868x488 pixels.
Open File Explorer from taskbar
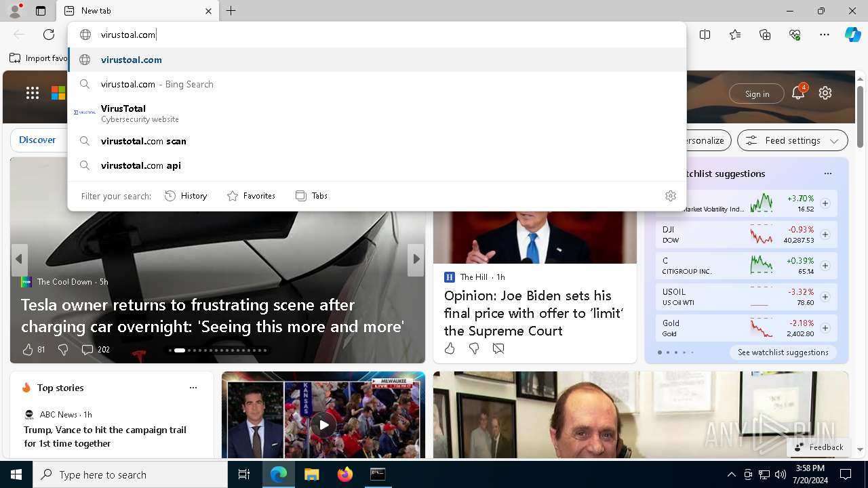311,475
